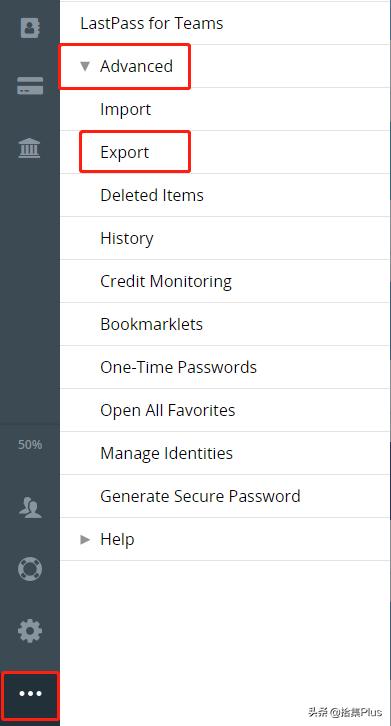391x726 pixels.
Task: Click Open All Favorites
Action: coord(225,410)
